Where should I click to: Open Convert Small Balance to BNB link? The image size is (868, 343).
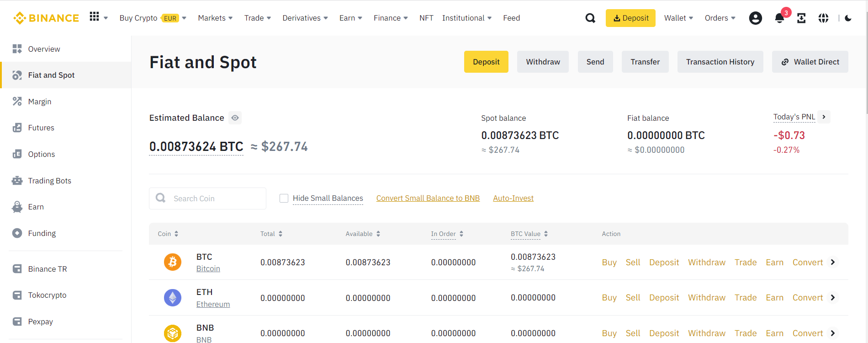(428, 198)
